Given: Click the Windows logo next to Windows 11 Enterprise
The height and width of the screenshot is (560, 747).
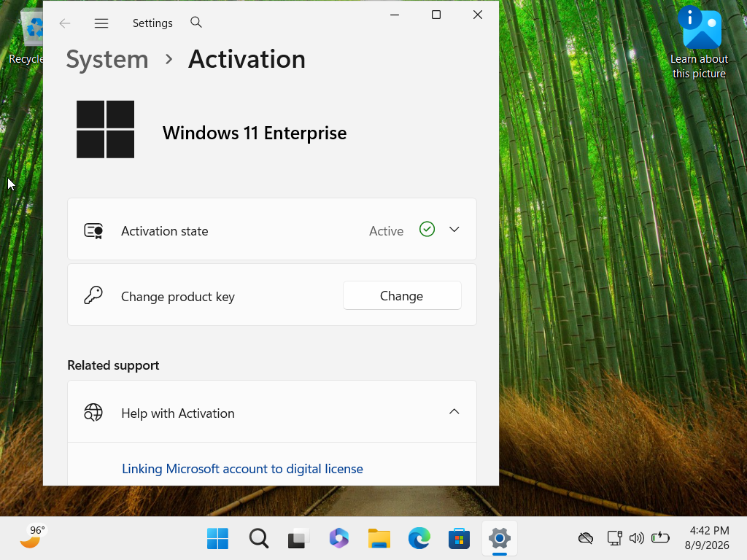Looking at the screenshot, I should pos(105,129).
